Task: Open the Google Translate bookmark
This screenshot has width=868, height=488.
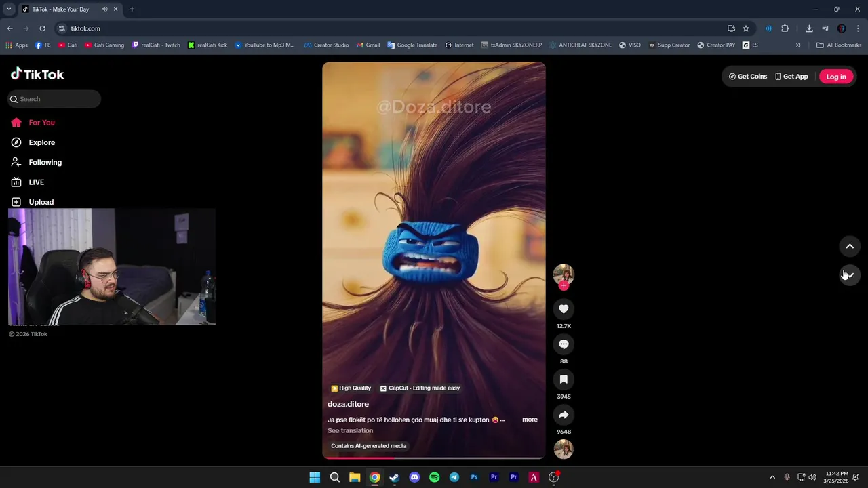Action: point(412,45)
